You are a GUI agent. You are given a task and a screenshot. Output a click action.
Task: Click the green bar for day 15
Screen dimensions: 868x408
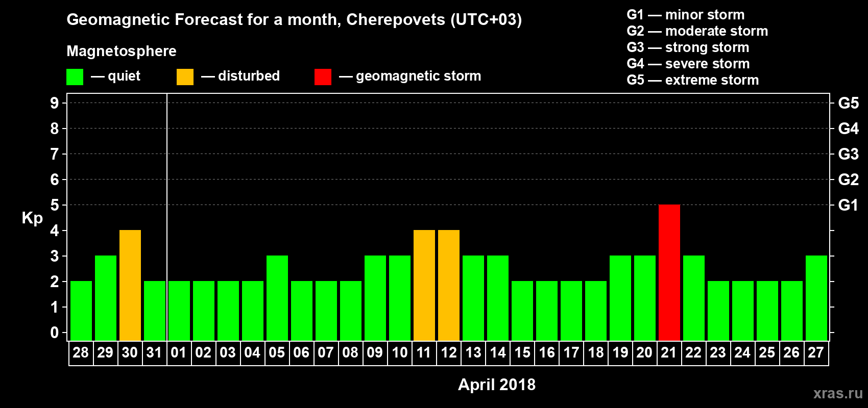point(522,311)
